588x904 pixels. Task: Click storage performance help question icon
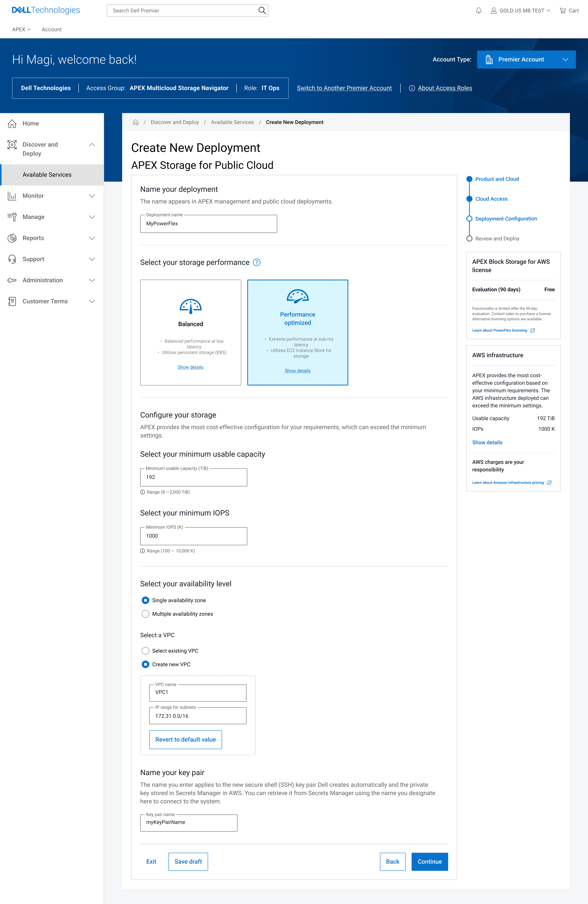(x=257, y=262)
